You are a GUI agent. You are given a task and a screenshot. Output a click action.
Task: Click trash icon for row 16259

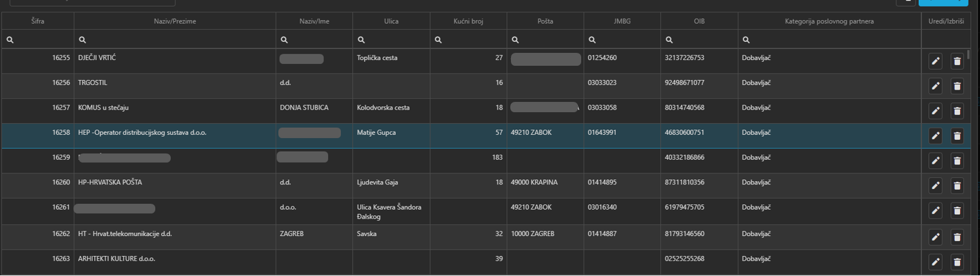pos(957,161)
